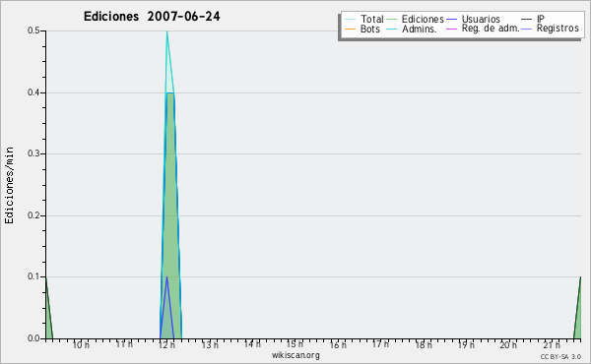The image size is (591, 364).
Task: Click the '15 h' x-axis label
Action: coord(295,344)
